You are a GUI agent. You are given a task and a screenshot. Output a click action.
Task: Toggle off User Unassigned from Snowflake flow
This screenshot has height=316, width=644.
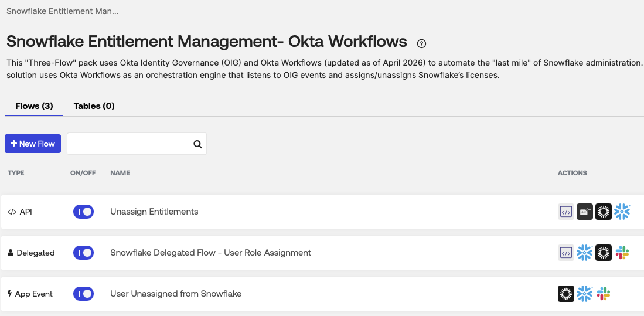click(x=83, y=294)
